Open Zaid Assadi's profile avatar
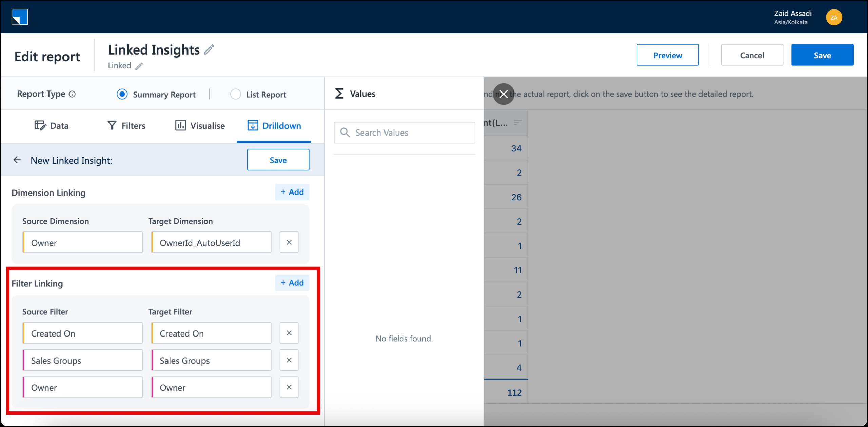The height and width of the screenshot is (427, 868). tap(834, 17)
